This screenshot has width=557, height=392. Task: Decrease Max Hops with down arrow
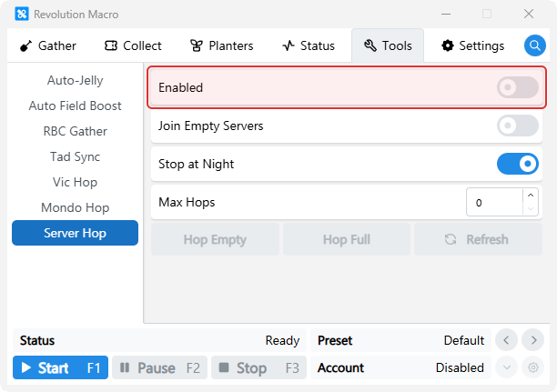[x=531, y=209]
